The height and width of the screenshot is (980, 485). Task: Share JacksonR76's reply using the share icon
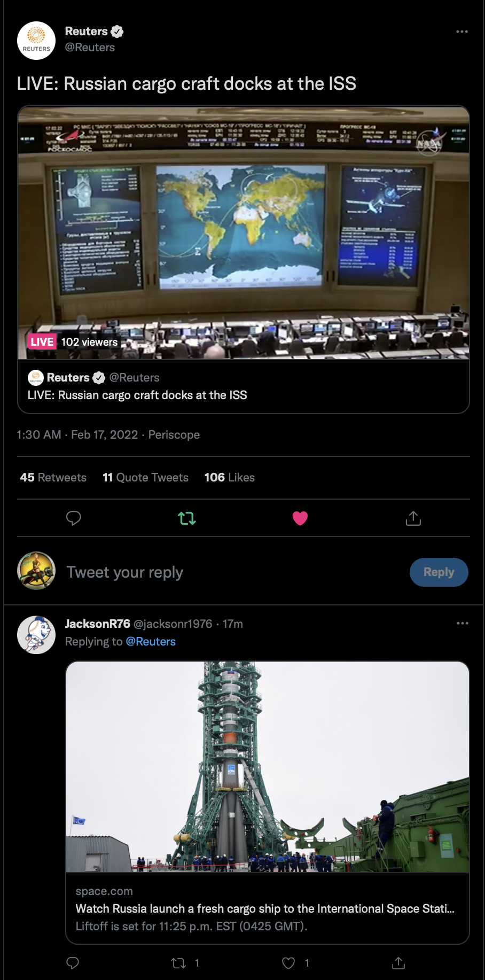398,963
